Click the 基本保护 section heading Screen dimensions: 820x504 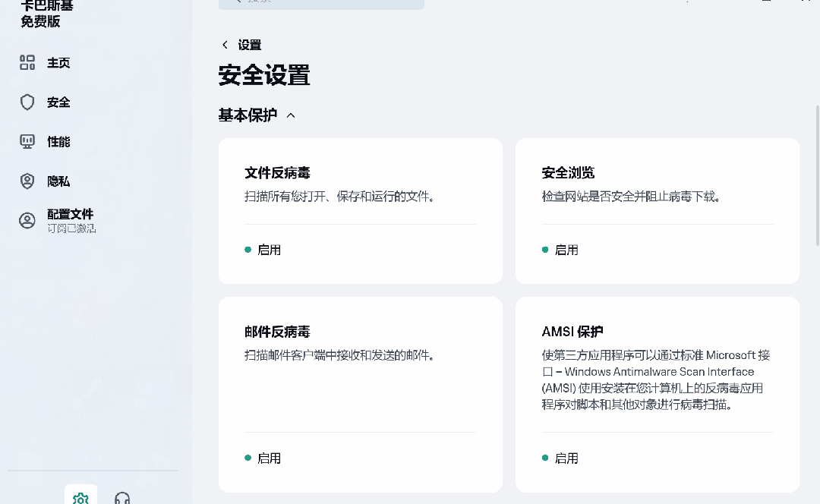248,115
